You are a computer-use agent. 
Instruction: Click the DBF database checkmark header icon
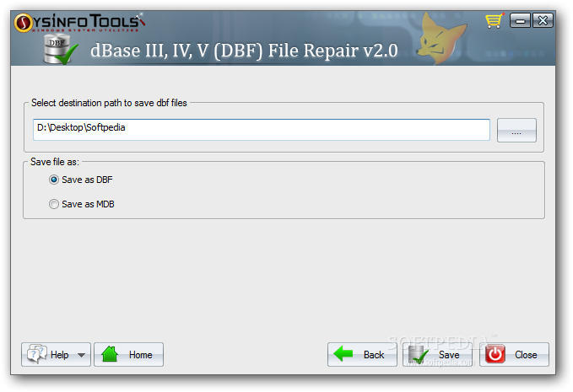pos(60,49)
